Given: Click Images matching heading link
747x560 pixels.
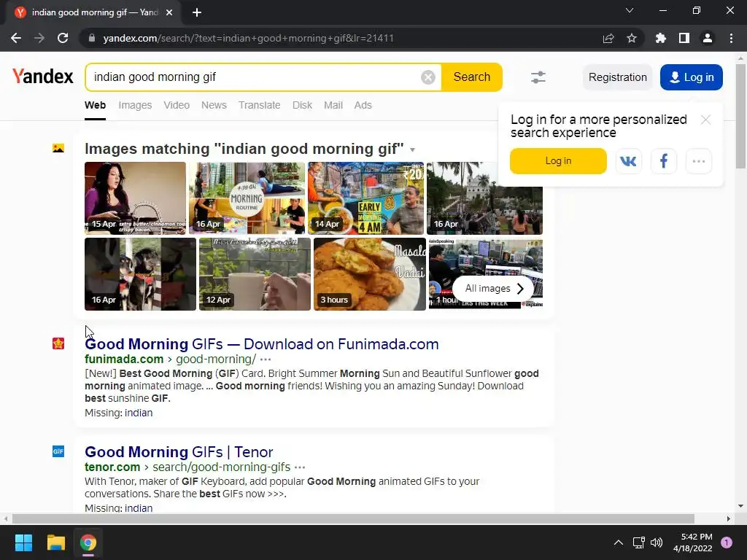Looking at the screenshot, I should [244, 149].
